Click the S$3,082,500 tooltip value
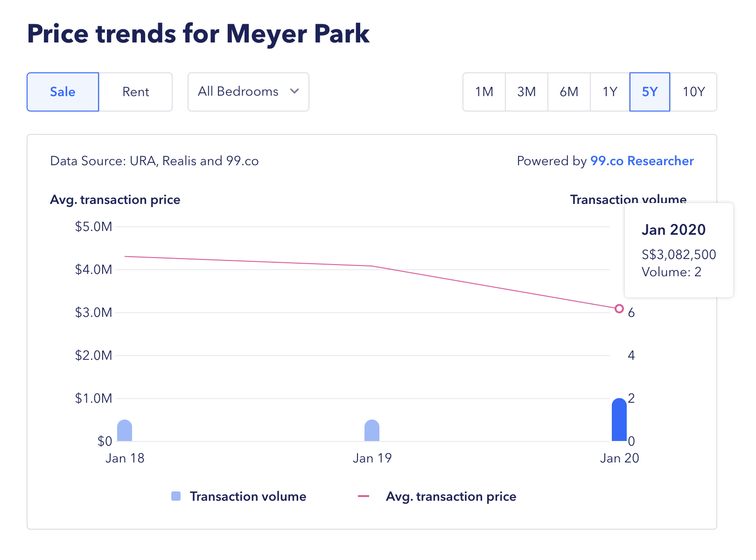 tap(679, 255)
